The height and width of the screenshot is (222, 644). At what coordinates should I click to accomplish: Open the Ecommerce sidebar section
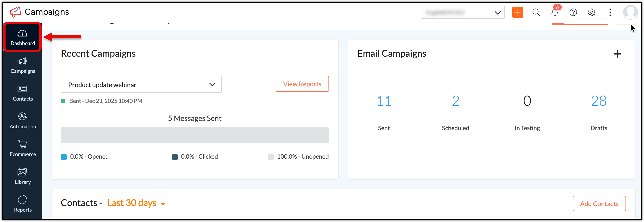pos(22,149)
